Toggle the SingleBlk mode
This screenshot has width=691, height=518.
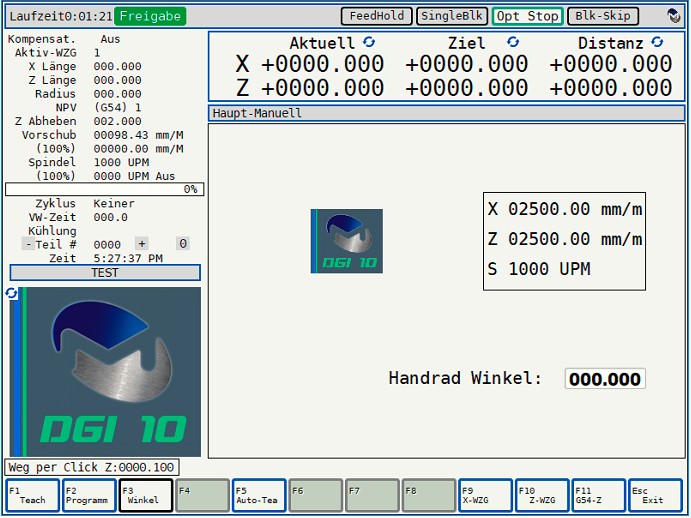452,16
